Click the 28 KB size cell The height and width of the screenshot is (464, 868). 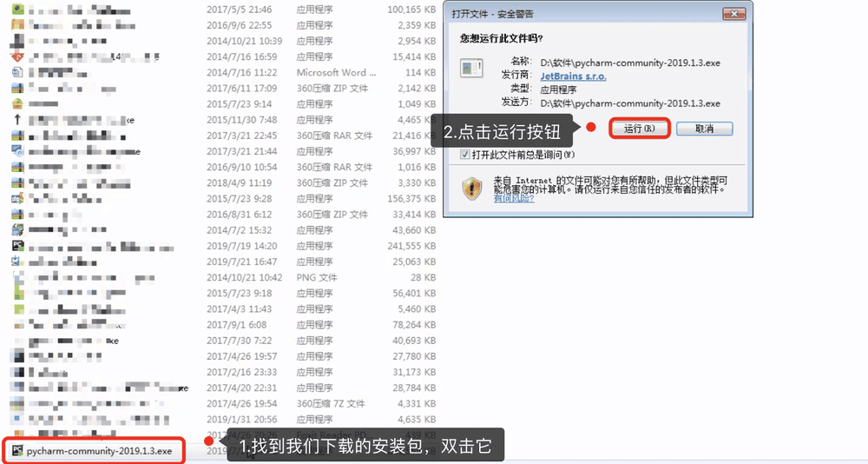[x=424, y=277]
